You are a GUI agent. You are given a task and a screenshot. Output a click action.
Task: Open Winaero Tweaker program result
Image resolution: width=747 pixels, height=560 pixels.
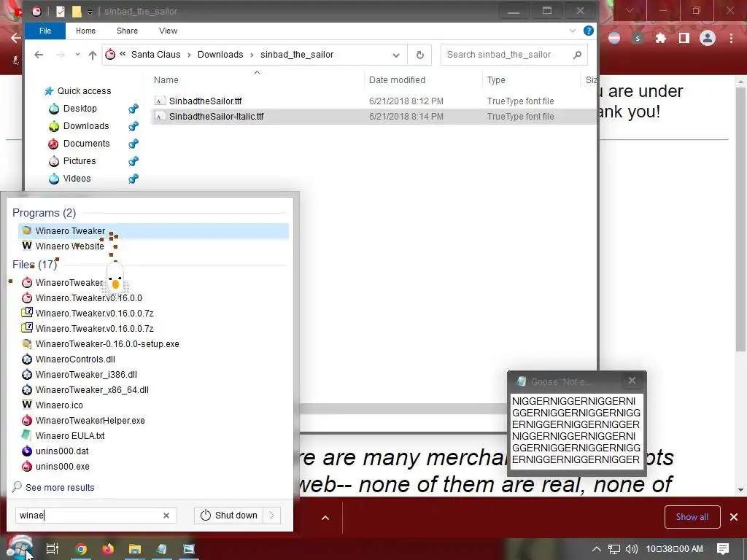pyautogui.click(x=153, y=231)
